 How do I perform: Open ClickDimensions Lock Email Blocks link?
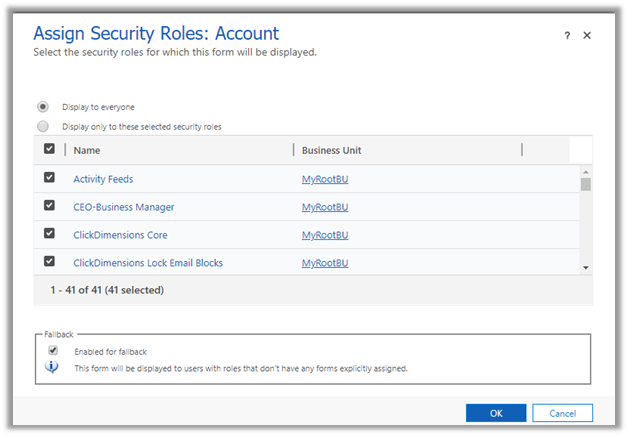click(x=148, y=264)
